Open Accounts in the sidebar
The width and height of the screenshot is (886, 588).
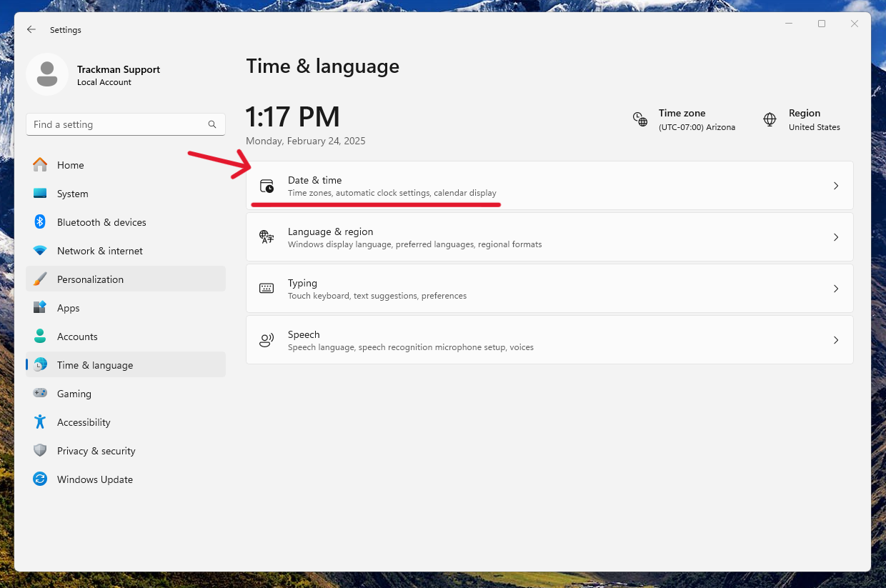[x=126, y=337]
